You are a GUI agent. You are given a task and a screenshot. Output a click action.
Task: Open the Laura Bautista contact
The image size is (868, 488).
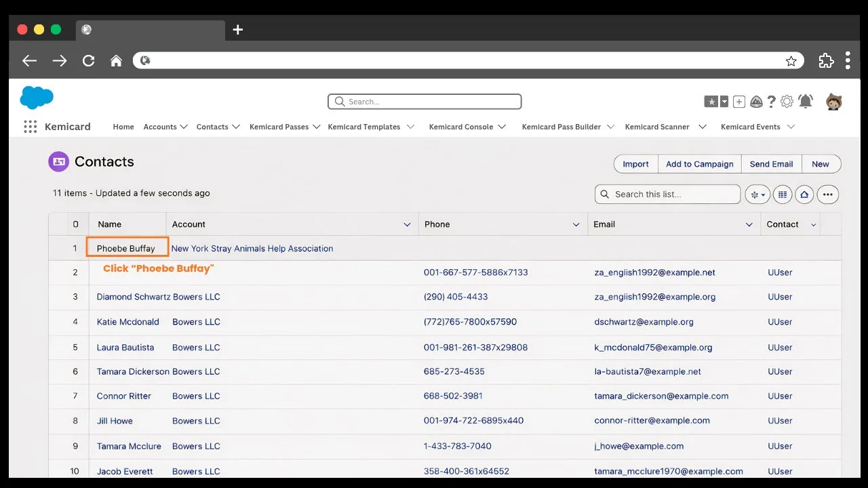click(125, 348)
